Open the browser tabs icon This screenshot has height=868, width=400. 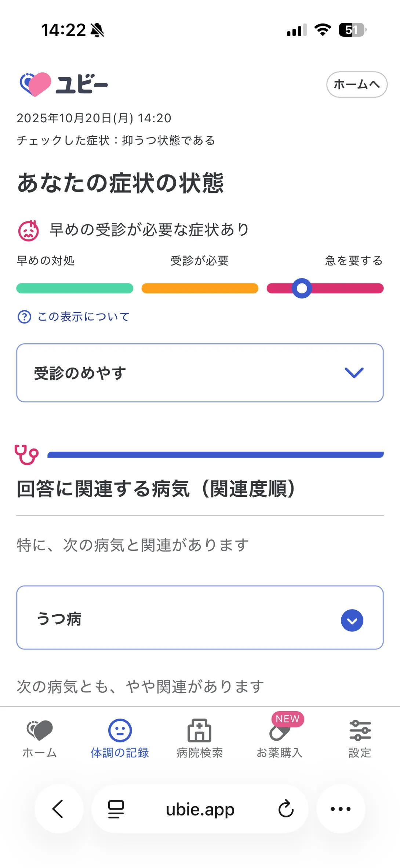(116, 809)
